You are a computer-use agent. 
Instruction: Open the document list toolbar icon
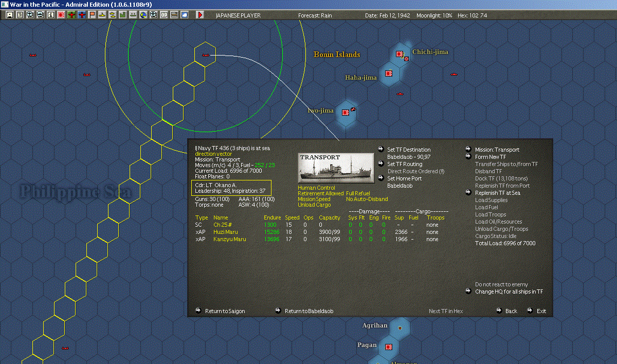(x=20, y=15)
